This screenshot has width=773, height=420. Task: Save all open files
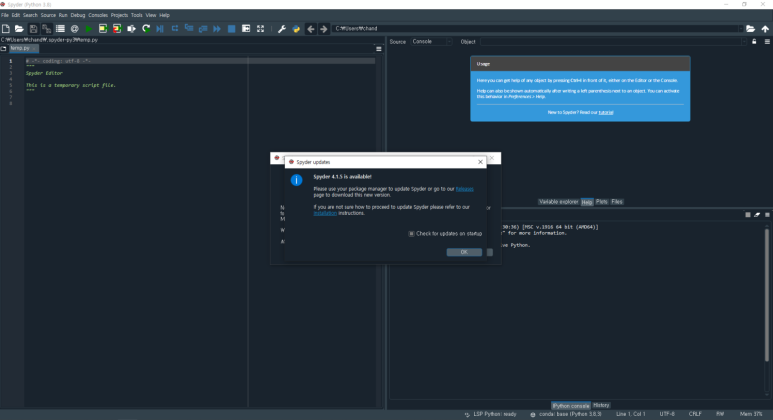[46, 29]
